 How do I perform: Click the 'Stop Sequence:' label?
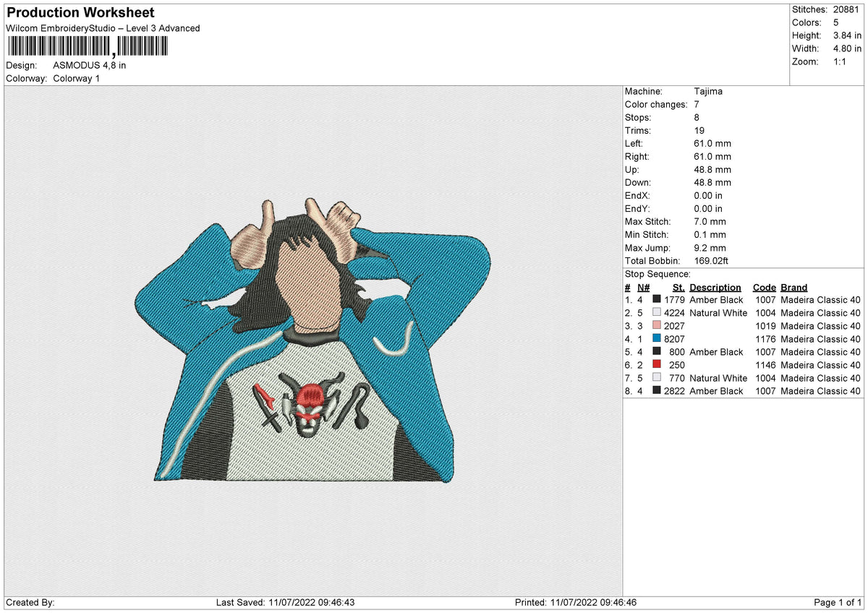[658, 274]
